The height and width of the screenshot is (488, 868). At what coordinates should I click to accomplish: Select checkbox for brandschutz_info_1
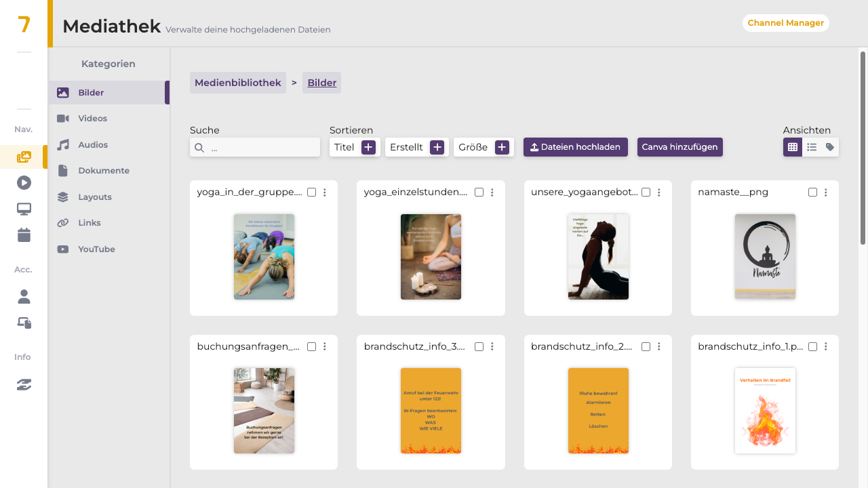(813, 346)
